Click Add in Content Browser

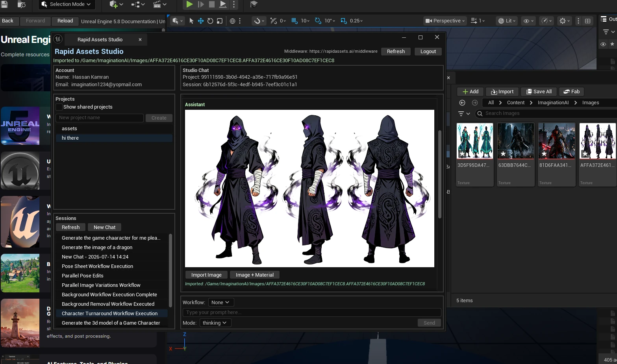[x=470, y=92]
